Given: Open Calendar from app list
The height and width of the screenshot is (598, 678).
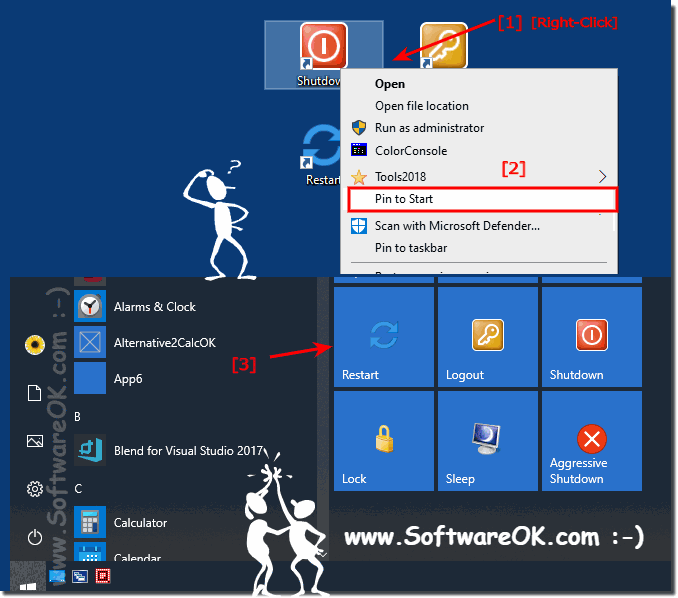Looking at the screenshot, I should [195, 552].
